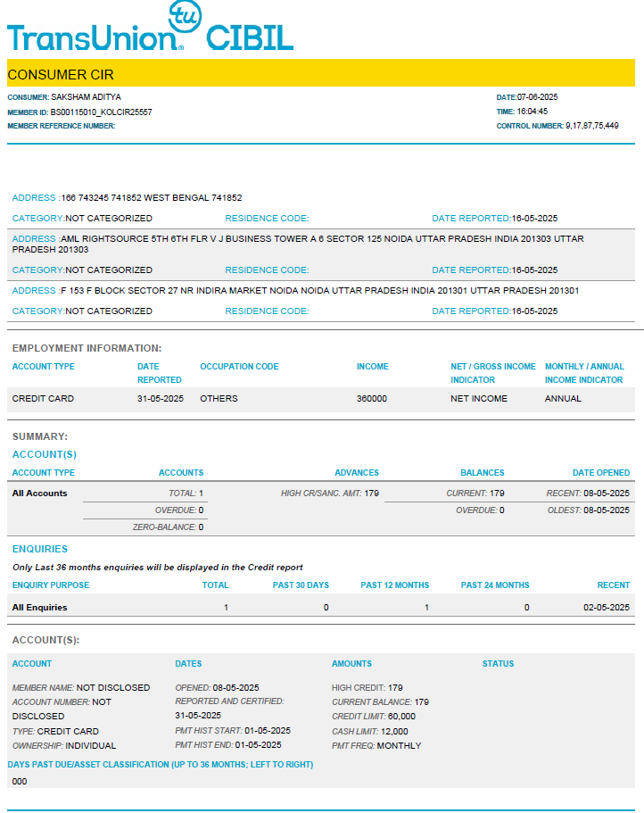Viewport: 644px width, 813px height.
Task: Select PMT HIST END: 01-05-2025
Action: tap(228, 745)
